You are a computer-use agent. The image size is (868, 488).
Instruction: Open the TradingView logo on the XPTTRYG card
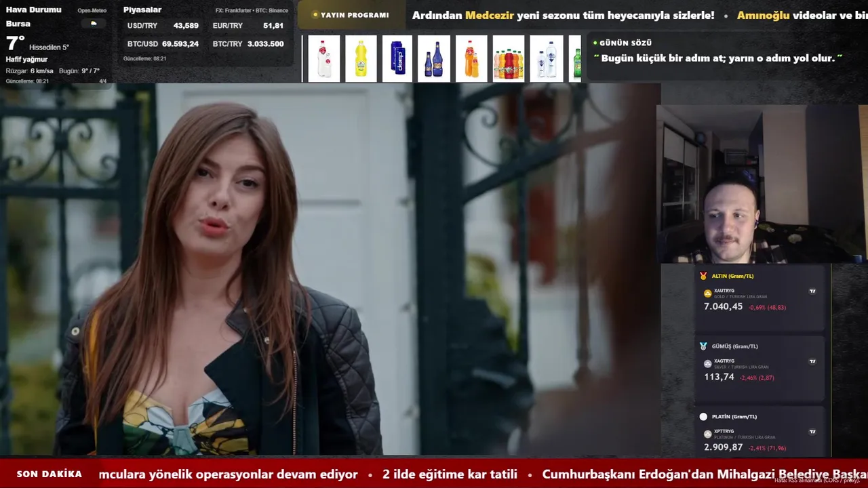tap(812, 432)
